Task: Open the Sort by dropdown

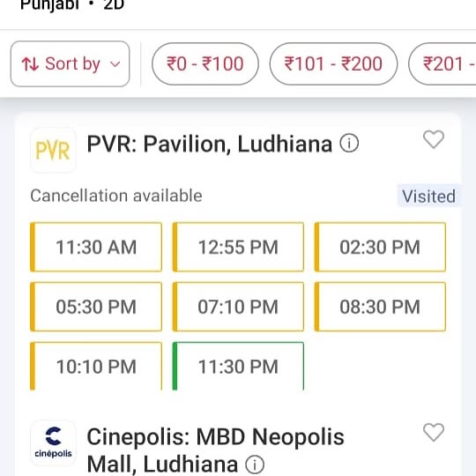Action: point(71,64)
